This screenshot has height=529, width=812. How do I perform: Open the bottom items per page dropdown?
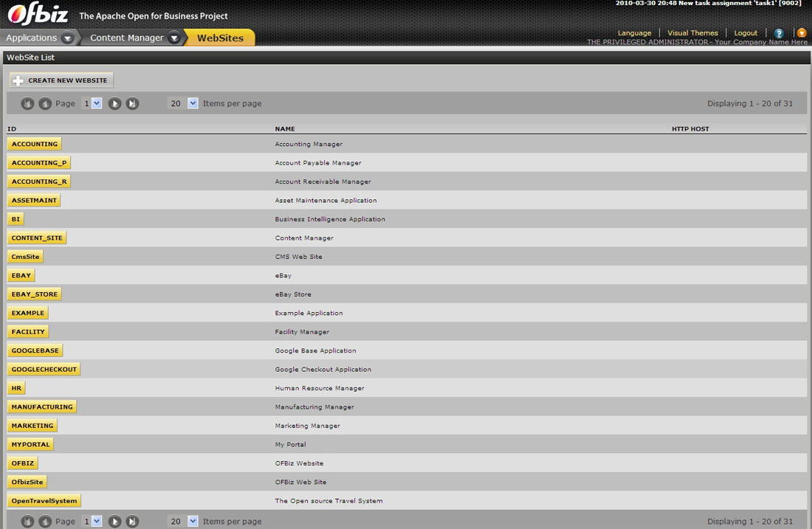pos(193,521)
